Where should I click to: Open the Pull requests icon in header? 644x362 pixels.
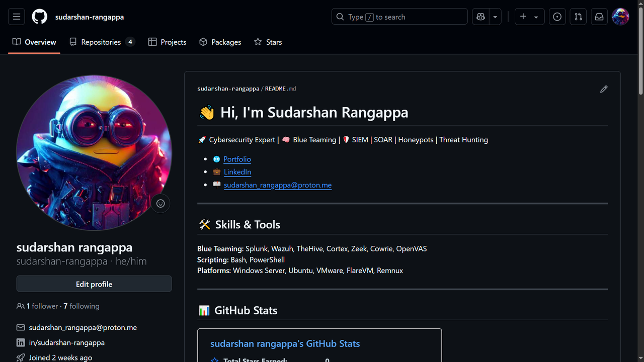(578, 17)
